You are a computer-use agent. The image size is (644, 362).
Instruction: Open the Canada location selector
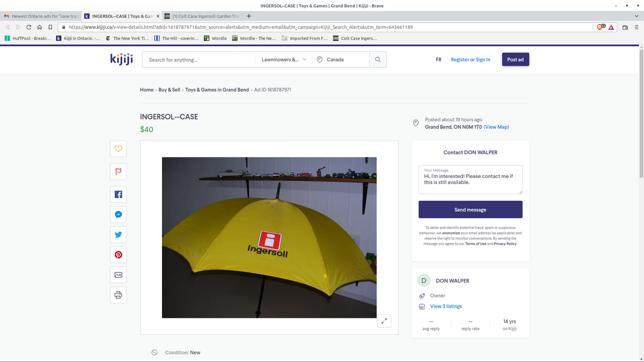341,60
